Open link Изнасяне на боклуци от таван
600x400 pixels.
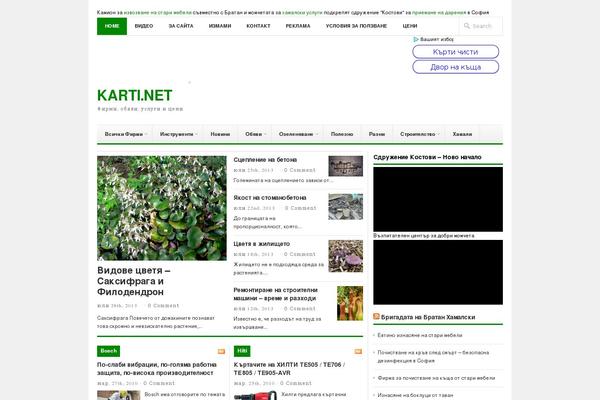(415, 395)
